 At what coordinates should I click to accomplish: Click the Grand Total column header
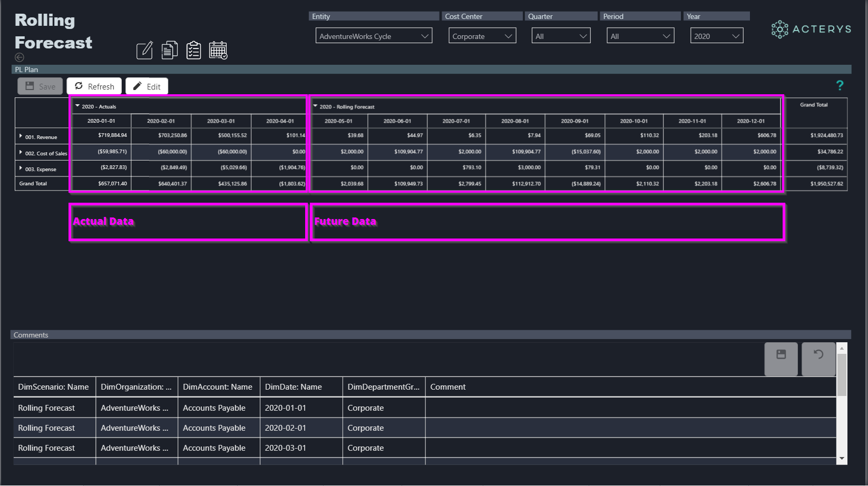pos(814,105)
